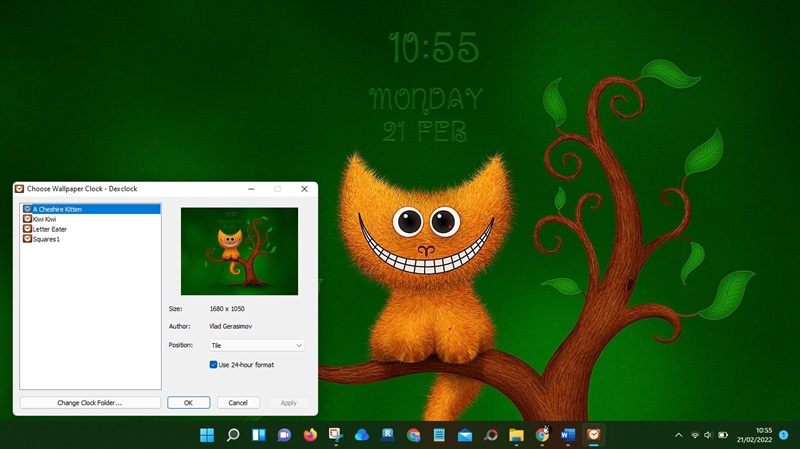
Task: Click the icon beside A Cheshire Kitten
Action: tap(28, 209)
